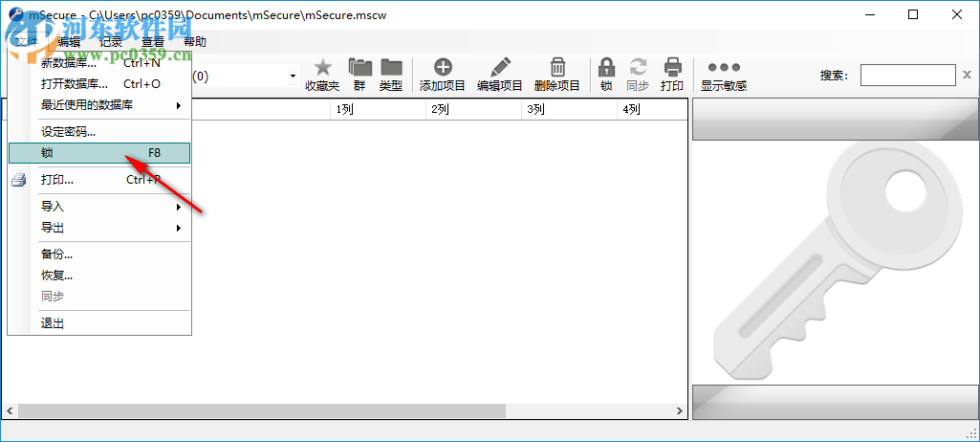Click the scrollbar's left arrow
The width and height of the screenshot is (980, 442).
pyautogui.click(x=10, y=410)
